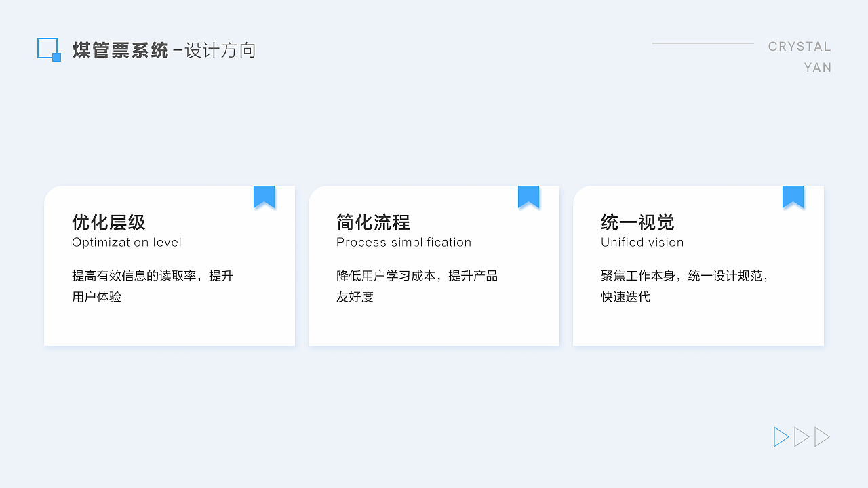Click the Process simplification label

[x=403, y=243]
